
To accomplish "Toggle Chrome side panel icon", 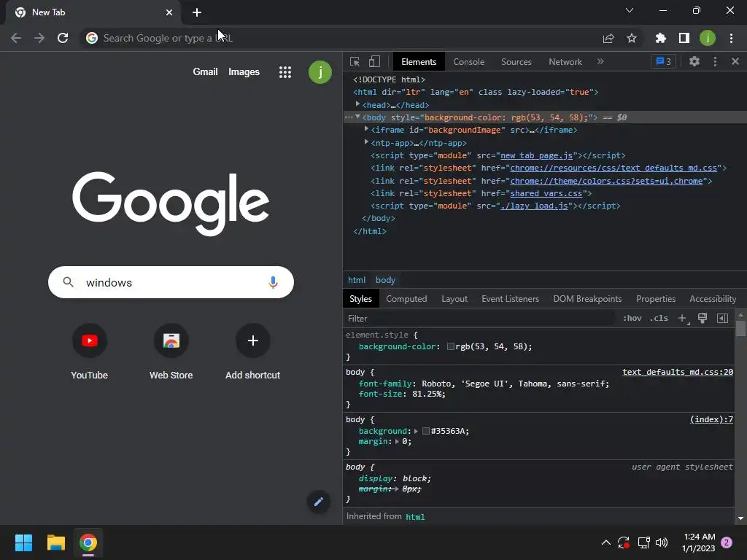I will click(x=684, y=38).
